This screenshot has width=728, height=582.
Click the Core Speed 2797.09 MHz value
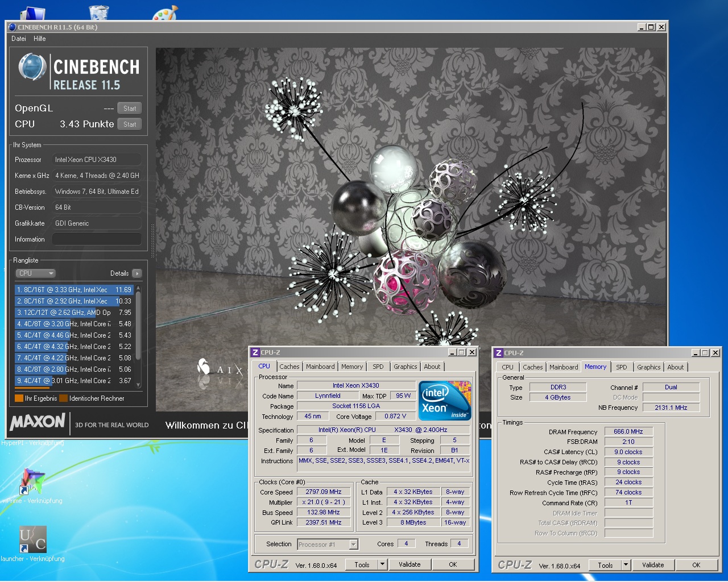[x=324, y=492]
